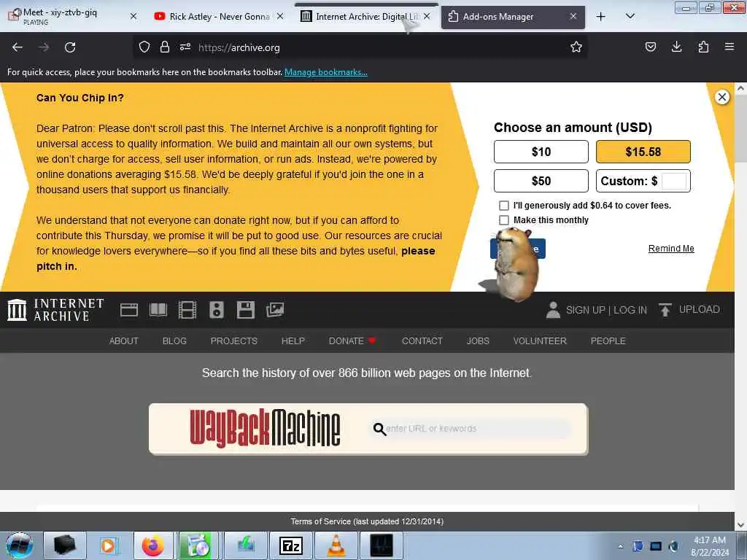Screen dimensions: 747x560
Task: Choose the $10 donation amount
Action: [541, 152]
